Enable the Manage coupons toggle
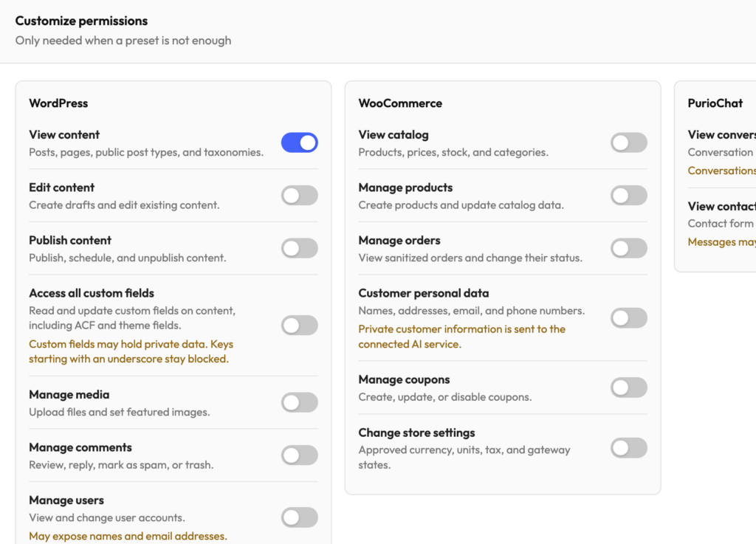 (629, 388)
